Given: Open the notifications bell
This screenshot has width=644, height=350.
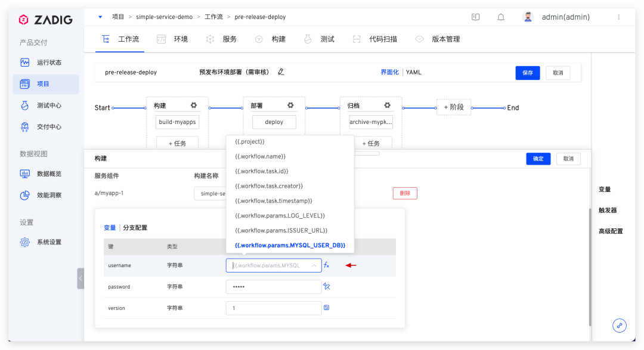Looking at the screenshot, I should click(501, 17).
